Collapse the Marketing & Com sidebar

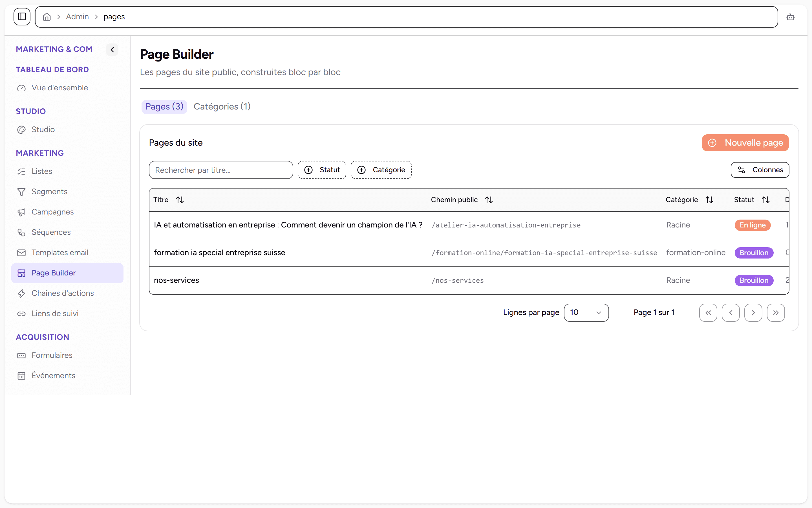(x=112, y=50)
